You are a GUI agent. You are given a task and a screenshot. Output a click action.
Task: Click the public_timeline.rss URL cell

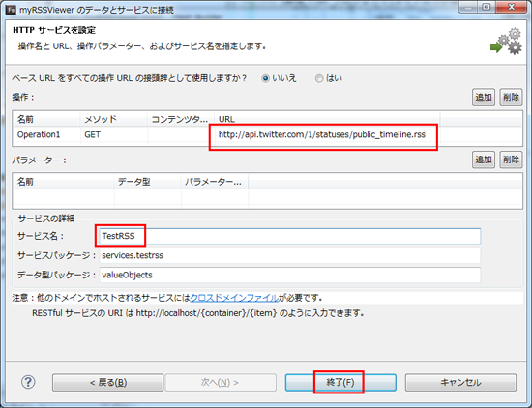pyautogui.click(x=327, y=135)
